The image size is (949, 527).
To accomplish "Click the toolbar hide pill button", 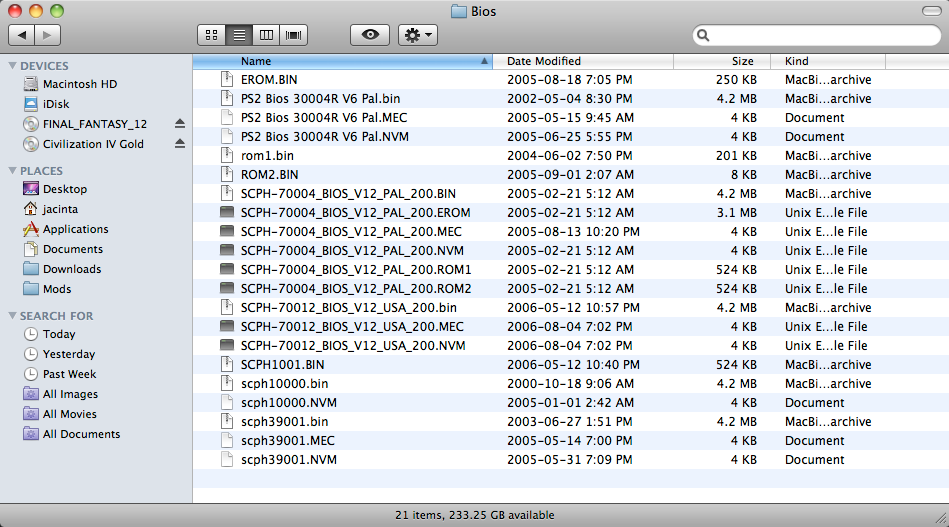I will pyautogui.click(x=931, y=11).
